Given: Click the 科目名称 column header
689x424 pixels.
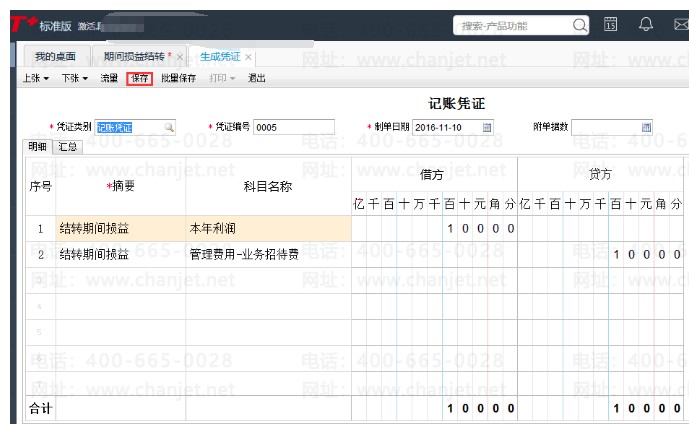Looking at the screenshot, I should click(x=268, y=186).
